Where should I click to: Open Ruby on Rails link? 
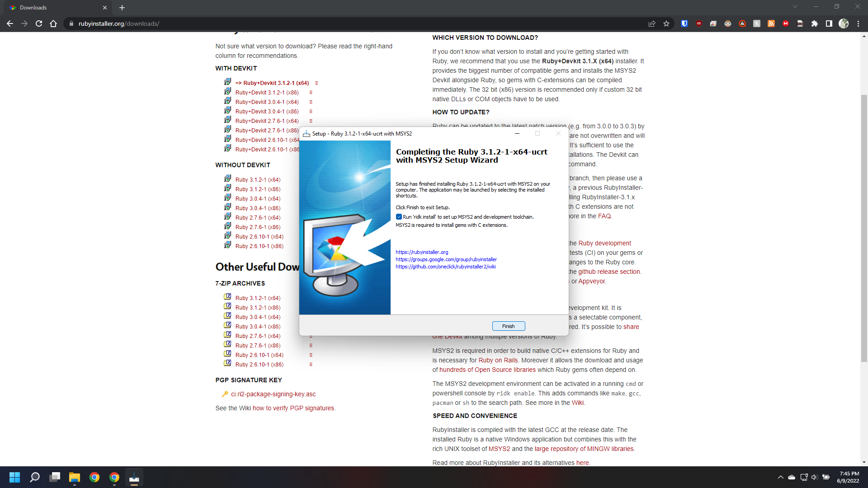498,361
